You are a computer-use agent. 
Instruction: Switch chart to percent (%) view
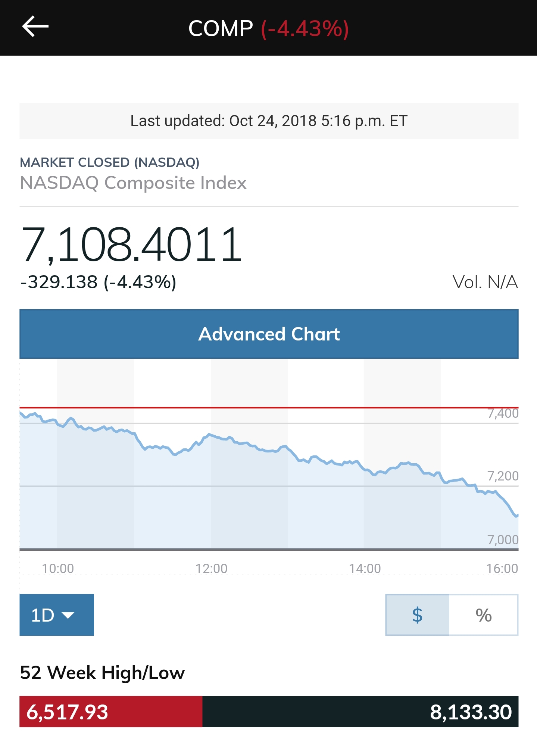[x=483, y=615]
